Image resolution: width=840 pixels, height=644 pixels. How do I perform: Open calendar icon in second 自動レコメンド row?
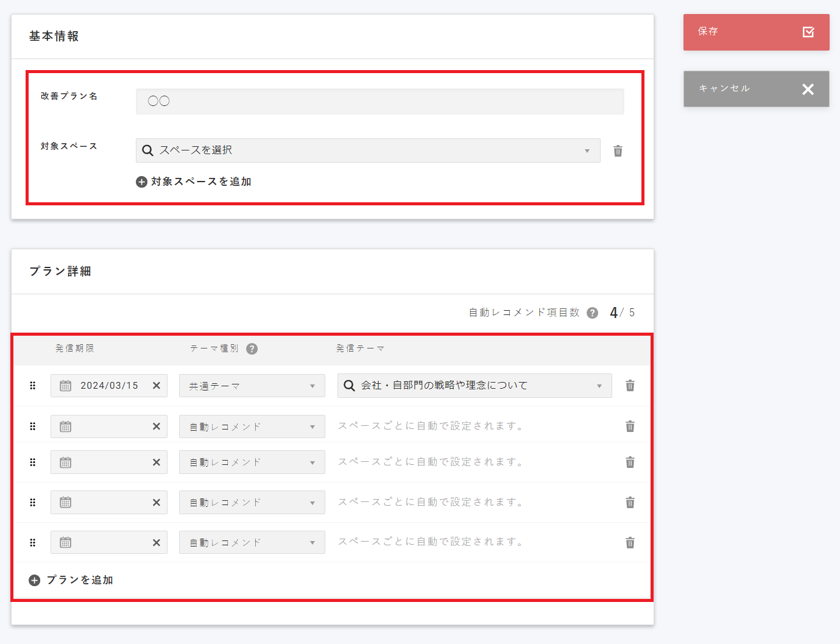pos(66,462)
